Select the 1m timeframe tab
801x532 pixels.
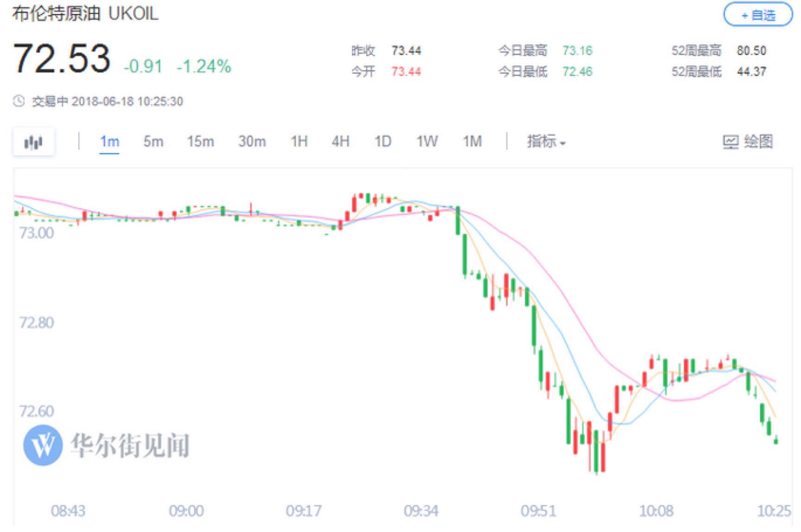point(110,141)
